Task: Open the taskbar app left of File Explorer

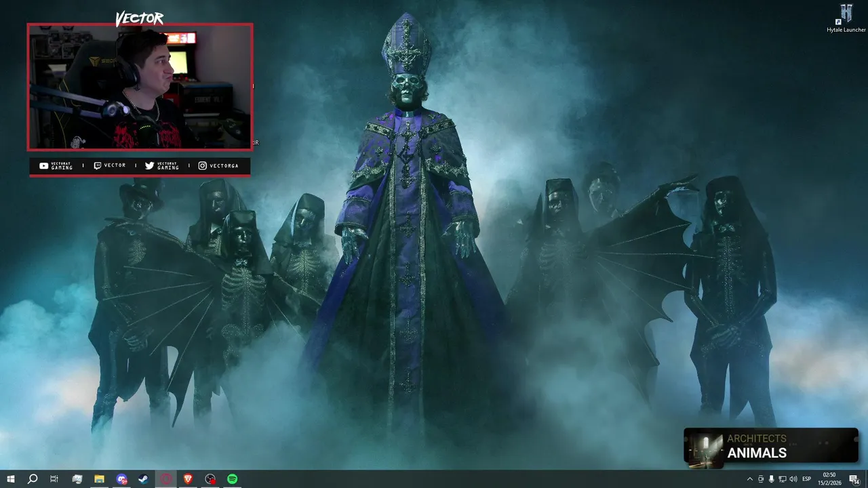Action: [77, 479]
